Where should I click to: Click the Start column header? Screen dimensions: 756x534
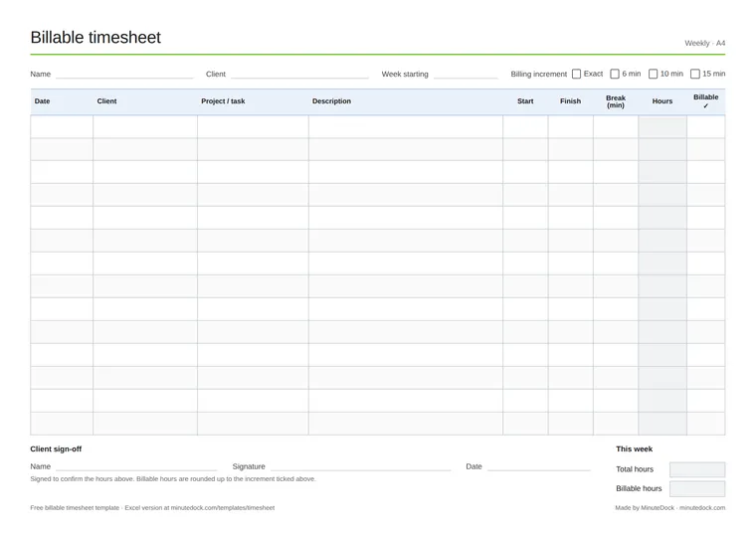pos(525,101)
